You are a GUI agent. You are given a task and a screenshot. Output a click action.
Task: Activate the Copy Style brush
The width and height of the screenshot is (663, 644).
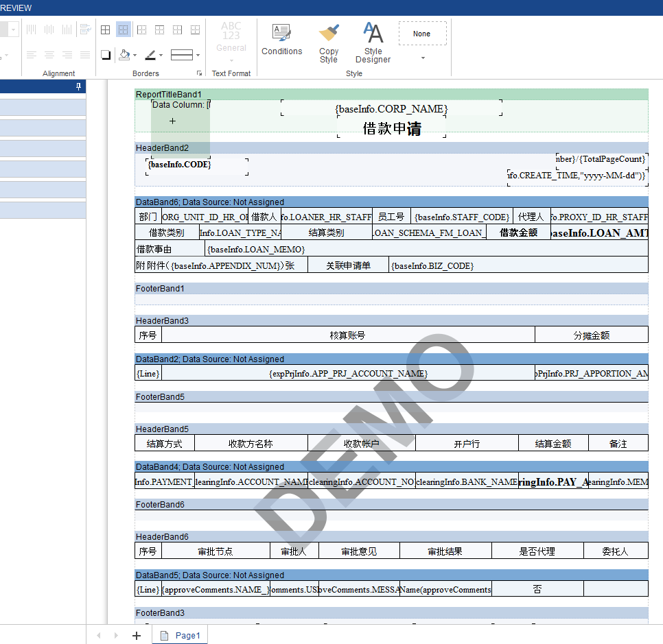click(x=329, y=43)
